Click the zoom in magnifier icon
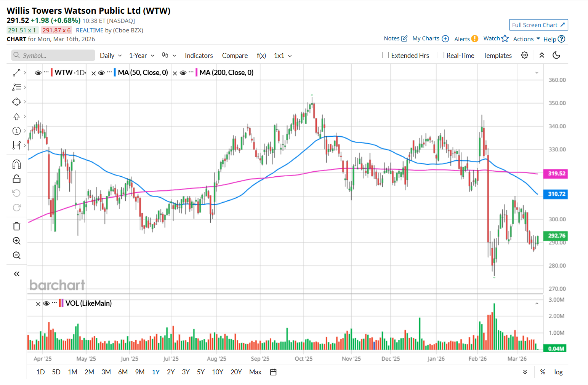 tap(16, 241)
